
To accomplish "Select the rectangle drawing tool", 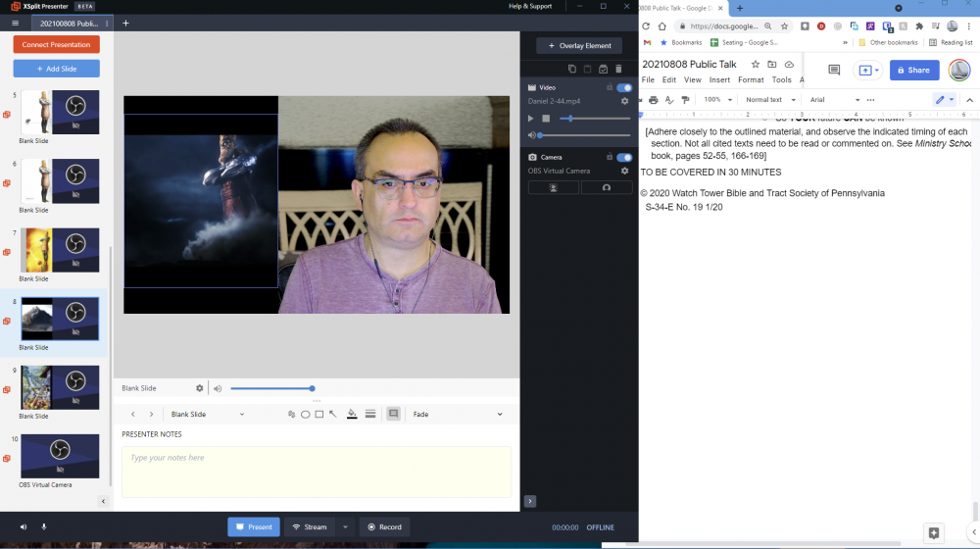I will pos(319,414).
